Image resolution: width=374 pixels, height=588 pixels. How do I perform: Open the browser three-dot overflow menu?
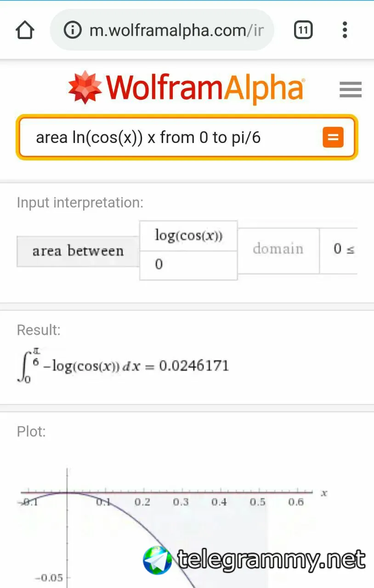pyautogui.click(x=345, y=30)
